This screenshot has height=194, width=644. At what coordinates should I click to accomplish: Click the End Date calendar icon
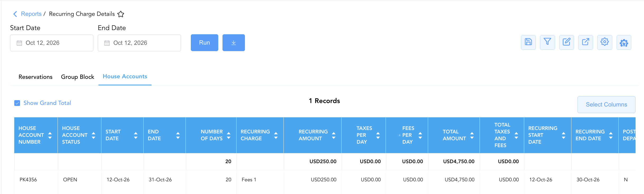click(107, 43)
